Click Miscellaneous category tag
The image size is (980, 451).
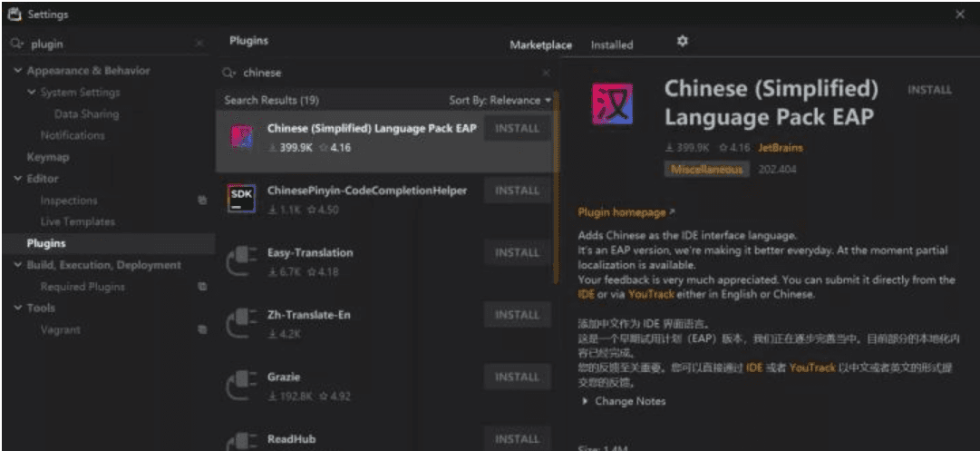coord(707,170)
